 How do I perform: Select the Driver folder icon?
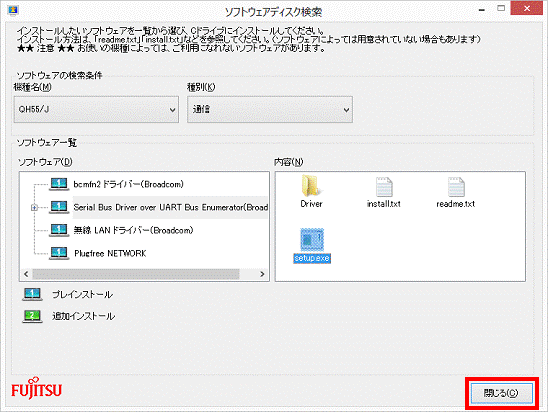coord(311,186)
